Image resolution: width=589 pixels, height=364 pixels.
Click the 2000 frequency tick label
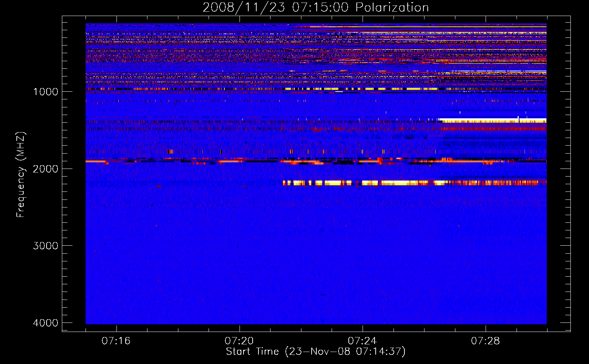[46, 169]
